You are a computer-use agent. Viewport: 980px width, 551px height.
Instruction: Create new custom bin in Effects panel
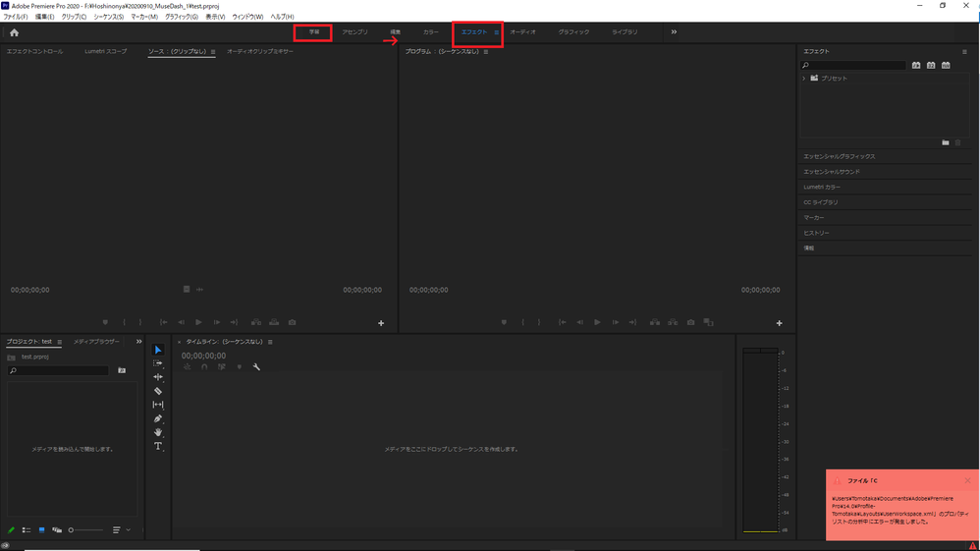[x=945, y=142]
